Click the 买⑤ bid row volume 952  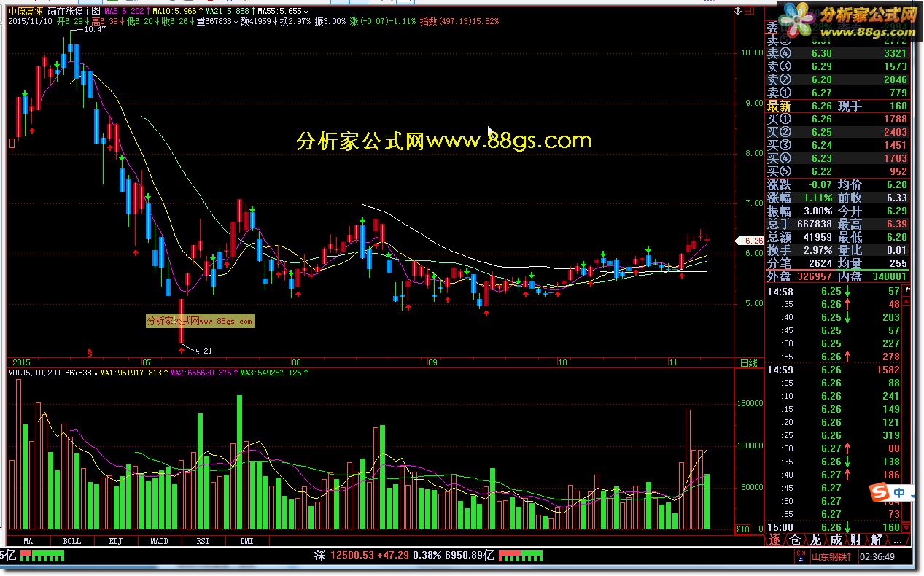click(x=898, y=171)
